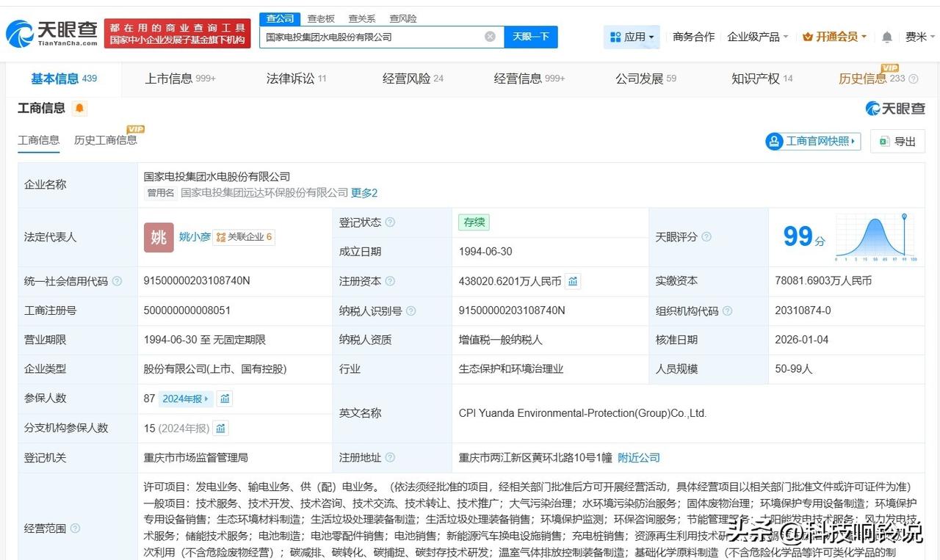Click the orange bell beside 工商信息 heading
Screen dimensions: 940x560
pos(79,109)
